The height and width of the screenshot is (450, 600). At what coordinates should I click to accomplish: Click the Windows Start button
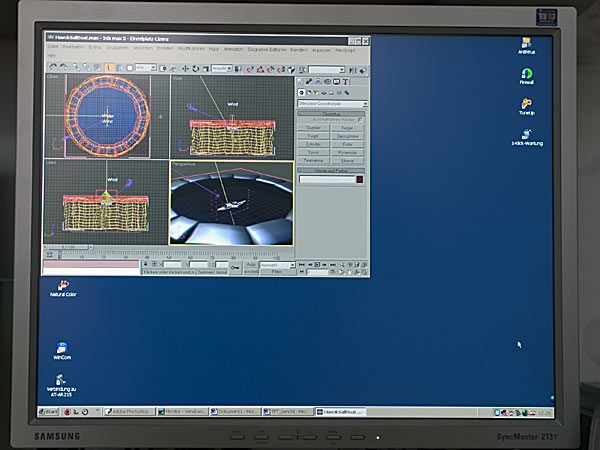tap(49, 412)
